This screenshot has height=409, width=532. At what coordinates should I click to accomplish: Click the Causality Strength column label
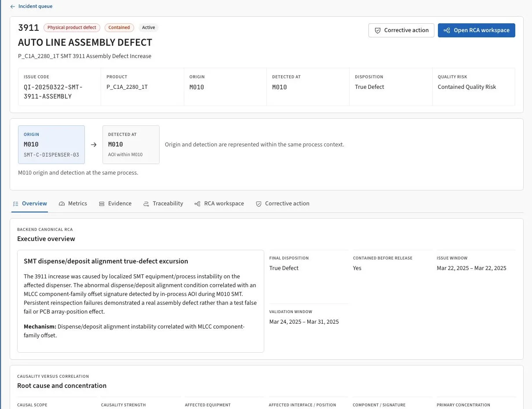coord(123,405)
